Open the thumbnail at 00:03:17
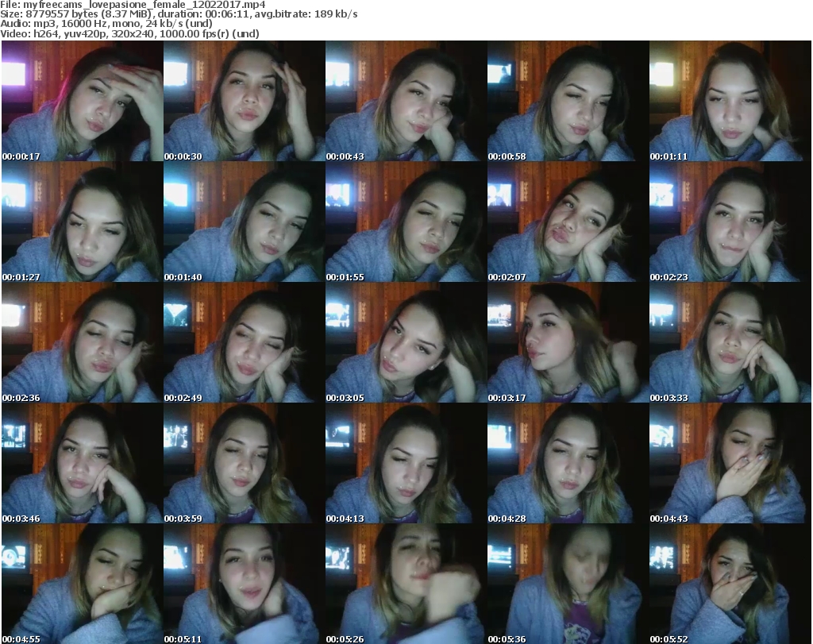Screen dimensions: 813x644 click(568, 343)
